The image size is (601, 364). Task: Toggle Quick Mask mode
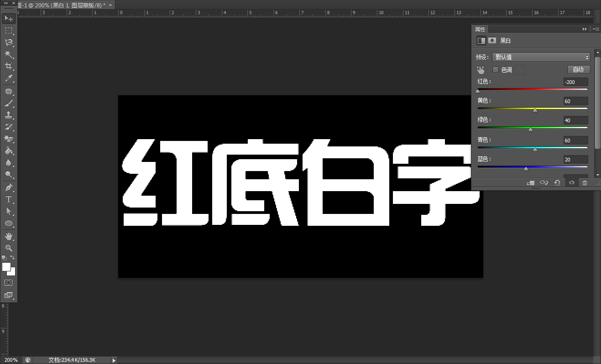point(9,283)
